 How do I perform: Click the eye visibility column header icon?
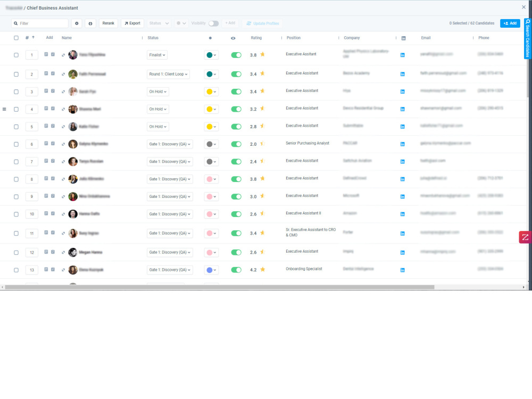[233, 38]
